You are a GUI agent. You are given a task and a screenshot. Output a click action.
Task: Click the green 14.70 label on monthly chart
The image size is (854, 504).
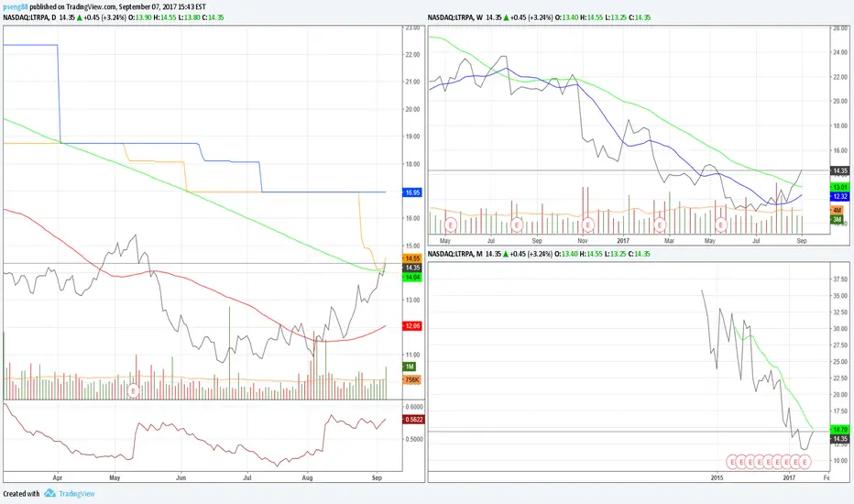coord(839,430)
